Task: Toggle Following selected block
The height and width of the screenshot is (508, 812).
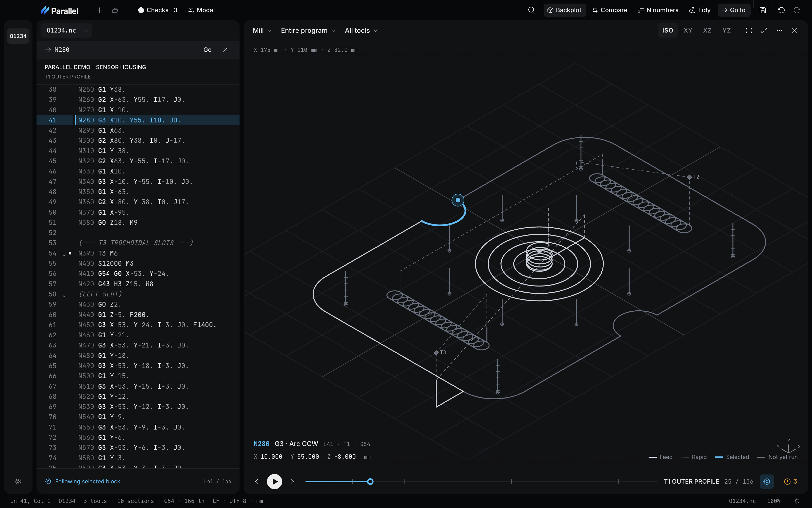Action: (82, 482)
